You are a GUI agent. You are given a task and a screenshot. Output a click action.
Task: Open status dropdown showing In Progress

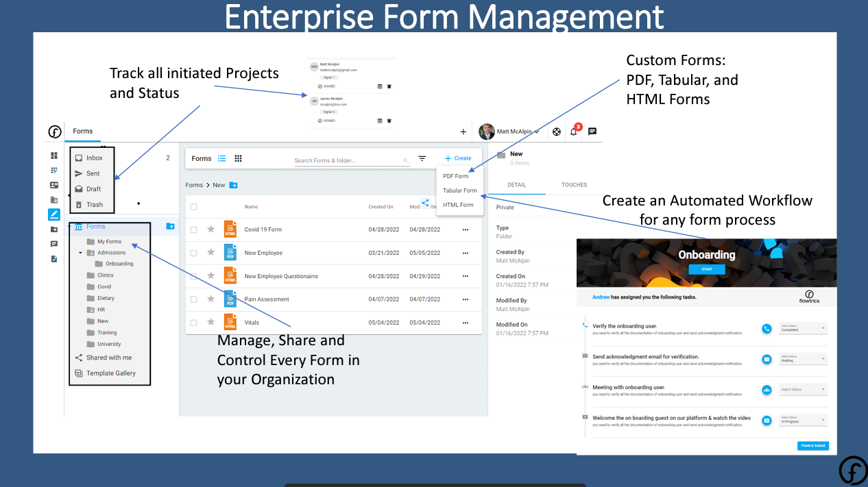click(x=803, y=420)
